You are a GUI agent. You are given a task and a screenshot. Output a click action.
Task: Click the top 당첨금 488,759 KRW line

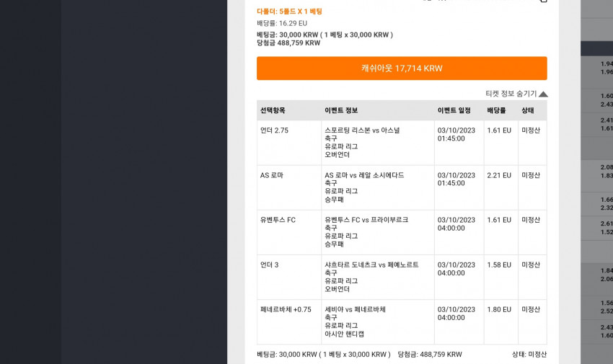point(288,43)
